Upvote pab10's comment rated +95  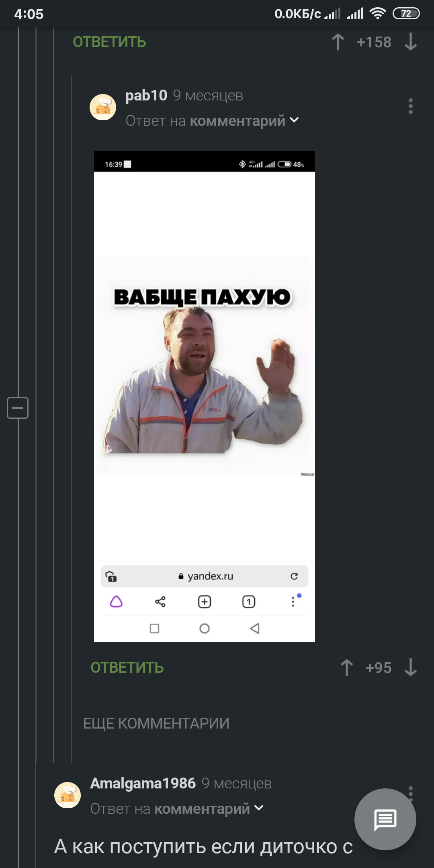pyautogui.click(x=347, y=667)
